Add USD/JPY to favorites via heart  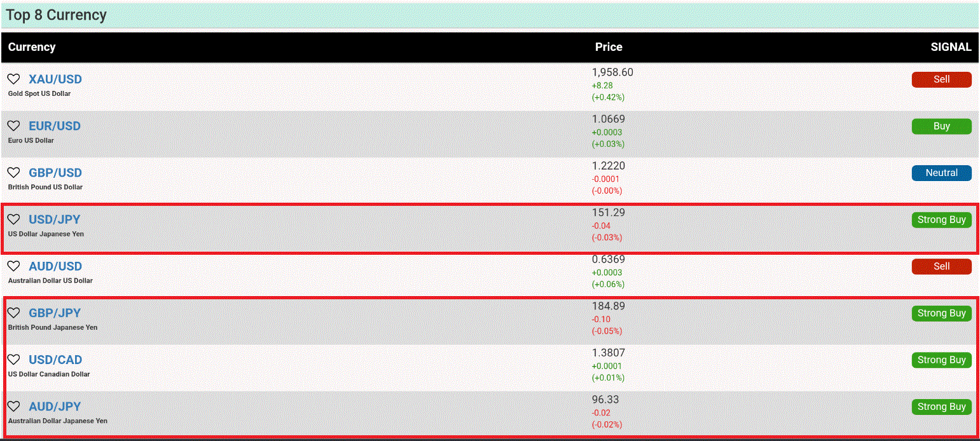[13, 219]
